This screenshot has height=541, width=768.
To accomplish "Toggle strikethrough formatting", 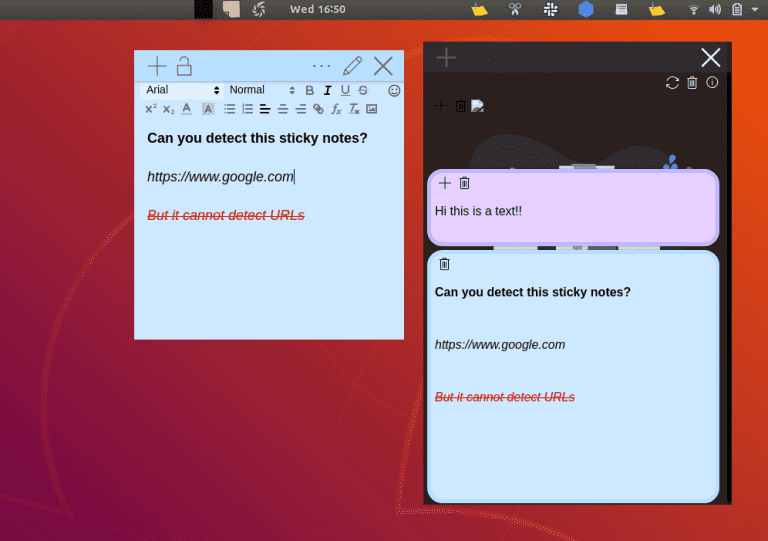I will pos(363,91).
